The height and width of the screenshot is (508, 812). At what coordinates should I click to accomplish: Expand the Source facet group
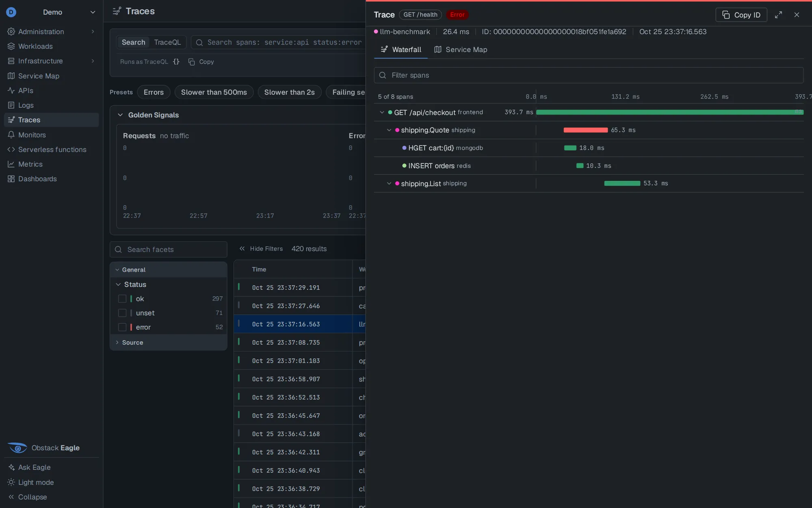(117, 343)
